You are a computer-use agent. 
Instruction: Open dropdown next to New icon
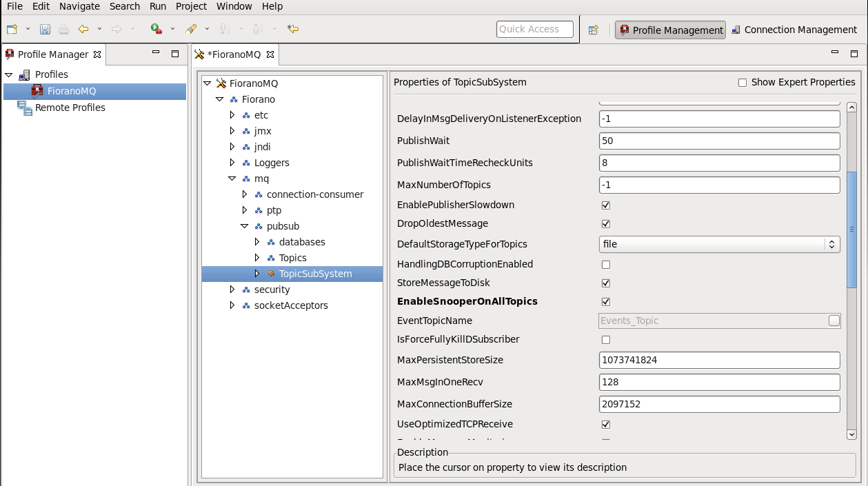click(28, 29)
